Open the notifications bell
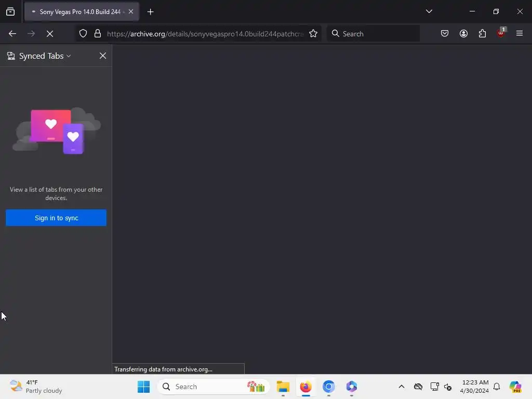The height and width of the screenshot is (399, 532). (497, 387)
